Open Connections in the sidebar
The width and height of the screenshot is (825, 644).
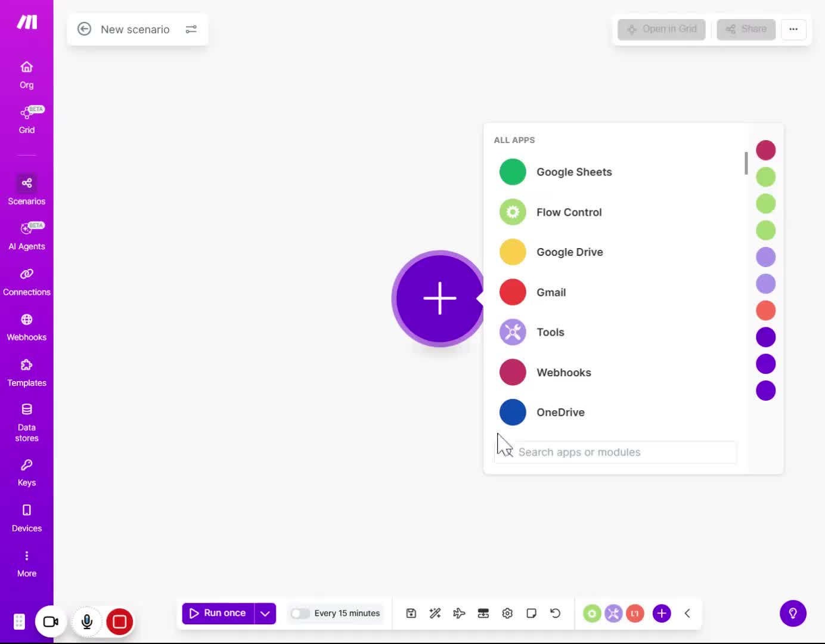pos(27,282)
